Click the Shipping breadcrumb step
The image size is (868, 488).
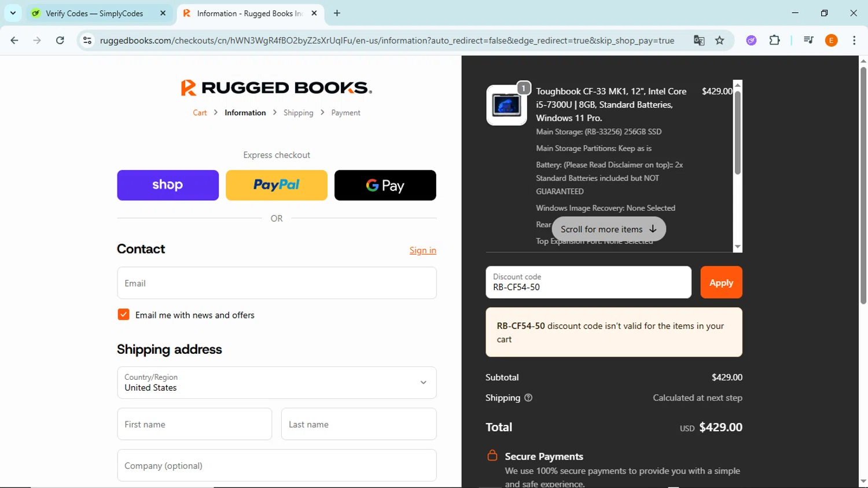click(298, 113)
